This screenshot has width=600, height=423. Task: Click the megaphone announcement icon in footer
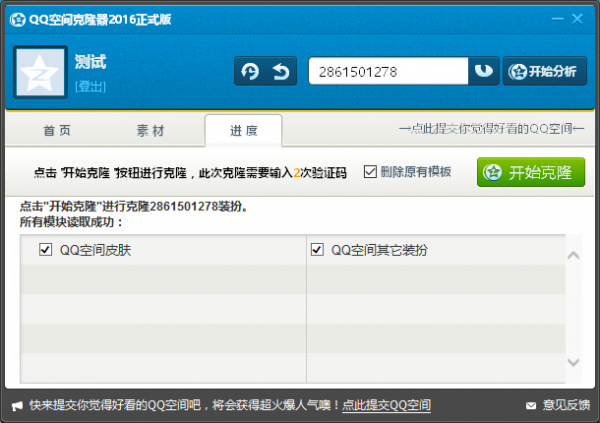tap(17, 406)
